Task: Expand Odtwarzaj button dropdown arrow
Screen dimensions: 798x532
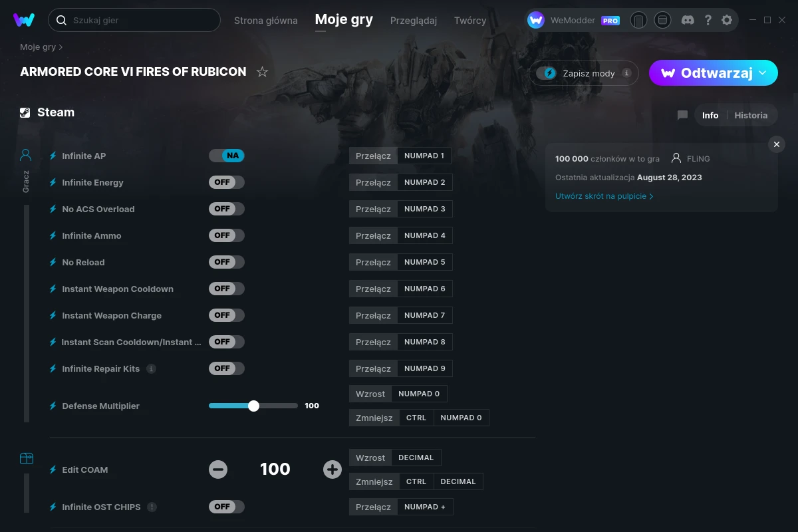Action: click(x=763, y=72)
